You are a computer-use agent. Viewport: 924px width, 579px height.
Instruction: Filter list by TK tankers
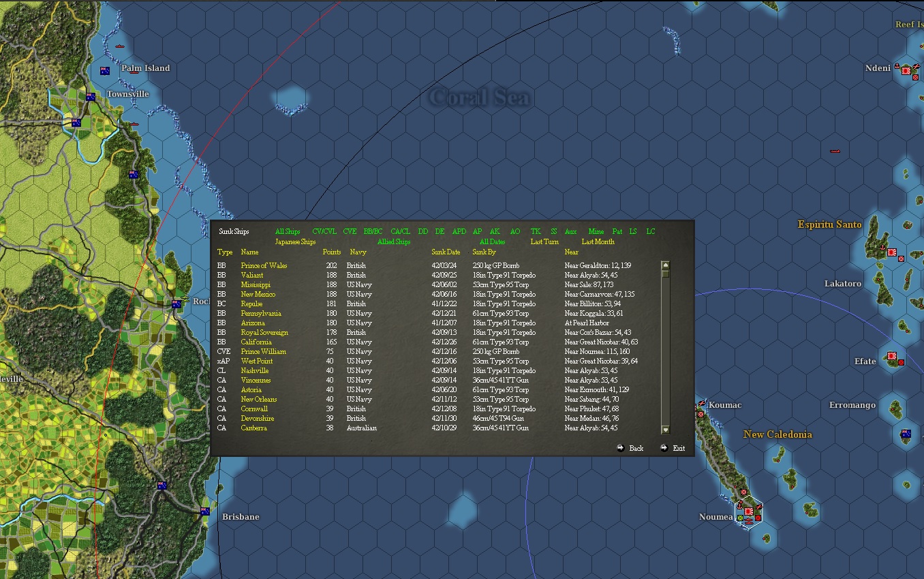[536, 231]
